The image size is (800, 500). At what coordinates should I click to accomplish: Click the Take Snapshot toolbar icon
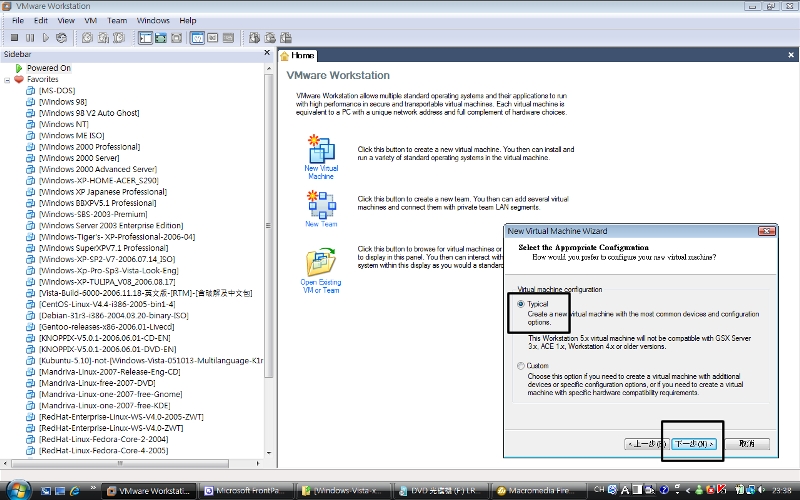(x=88, y=37)
